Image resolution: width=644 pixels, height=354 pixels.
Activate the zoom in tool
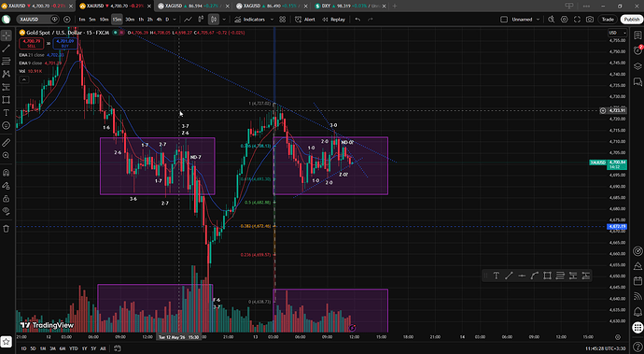pyautogui.click(x=7, y=155)
